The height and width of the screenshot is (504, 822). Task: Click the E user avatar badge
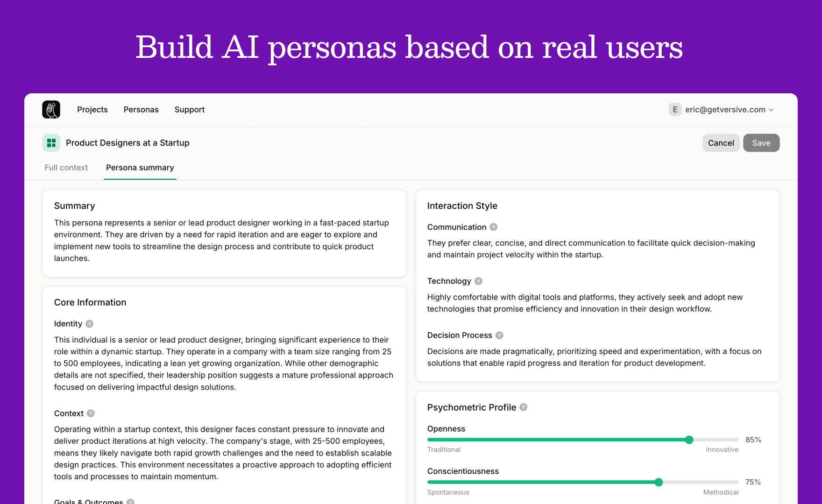(x=675, y=110)
